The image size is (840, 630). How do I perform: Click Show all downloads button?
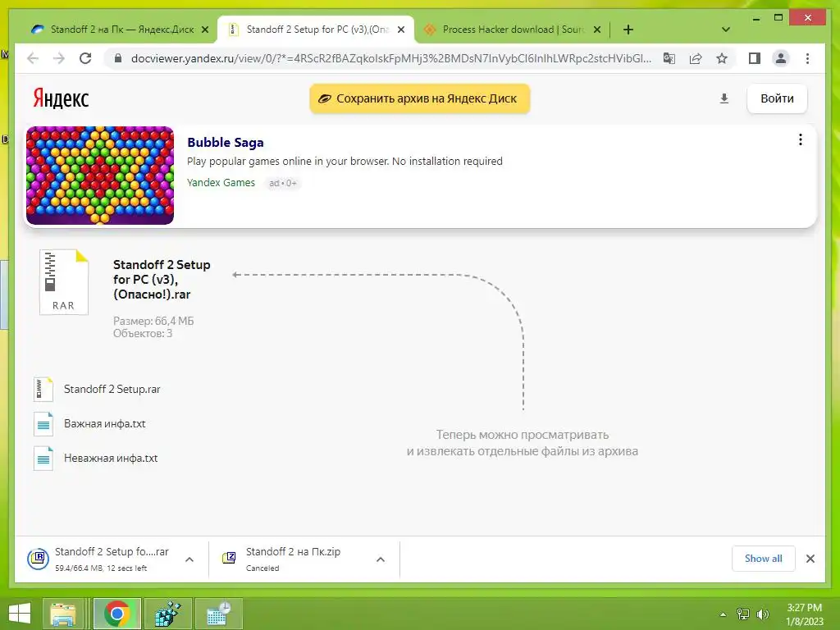click(763, 558)
